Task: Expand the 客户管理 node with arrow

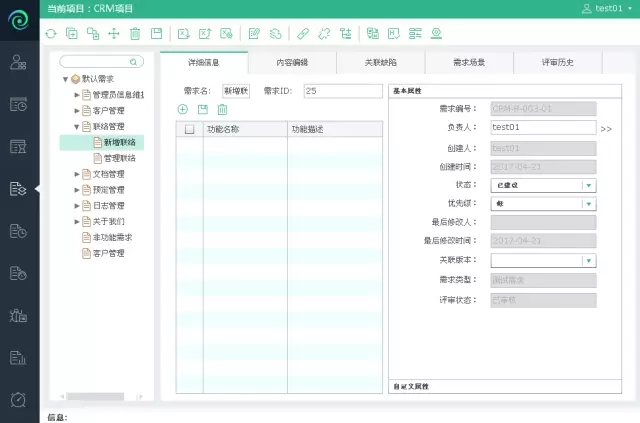Action: pyautogui.click(x=77, y=111)
